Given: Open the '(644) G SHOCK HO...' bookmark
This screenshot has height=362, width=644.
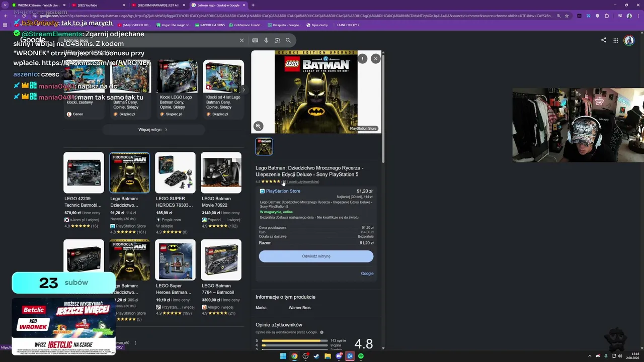Looking at the screenshot, I should pyautogui.click(x=134, y=25).
